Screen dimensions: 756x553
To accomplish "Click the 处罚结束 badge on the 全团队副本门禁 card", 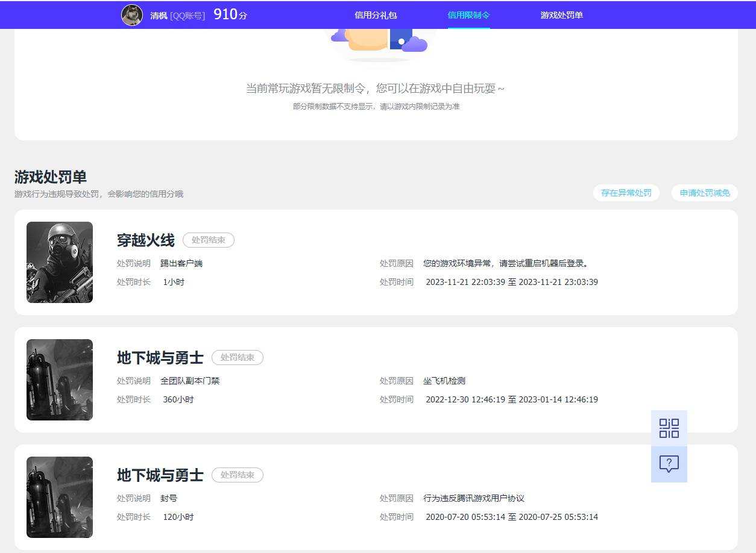I will point(238,357).
